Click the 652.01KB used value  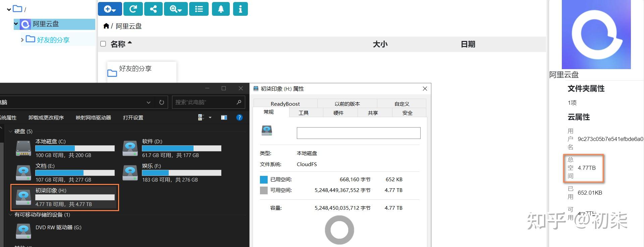tap(590, 193)
